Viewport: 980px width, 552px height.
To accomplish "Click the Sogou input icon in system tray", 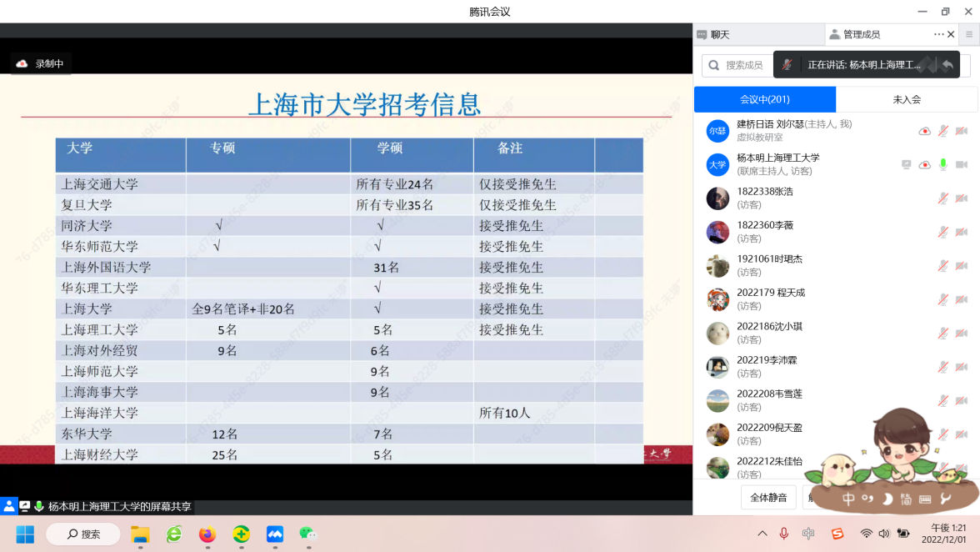I will 837,534.
